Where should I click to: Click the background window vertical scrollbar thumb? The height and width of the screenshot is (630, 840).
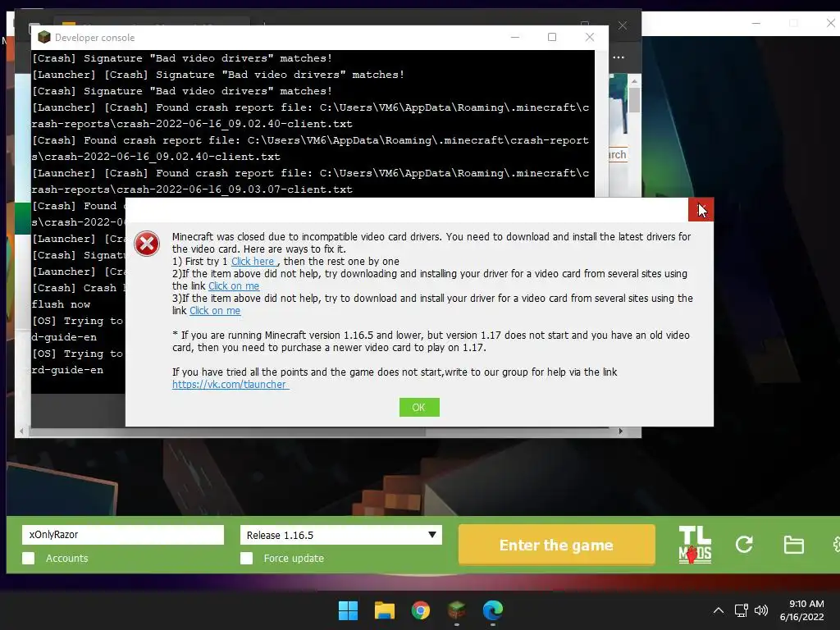(x=634, y=99)
